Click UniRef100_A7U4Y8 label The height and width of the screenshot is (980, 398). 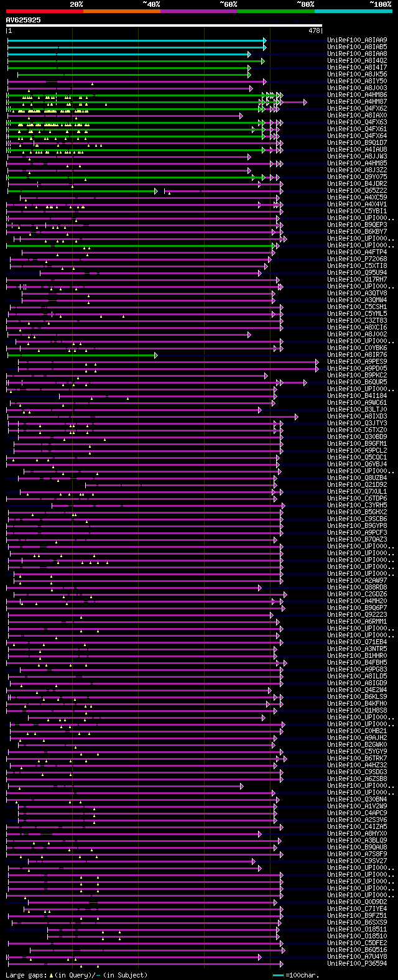click(x=357, y=956)
